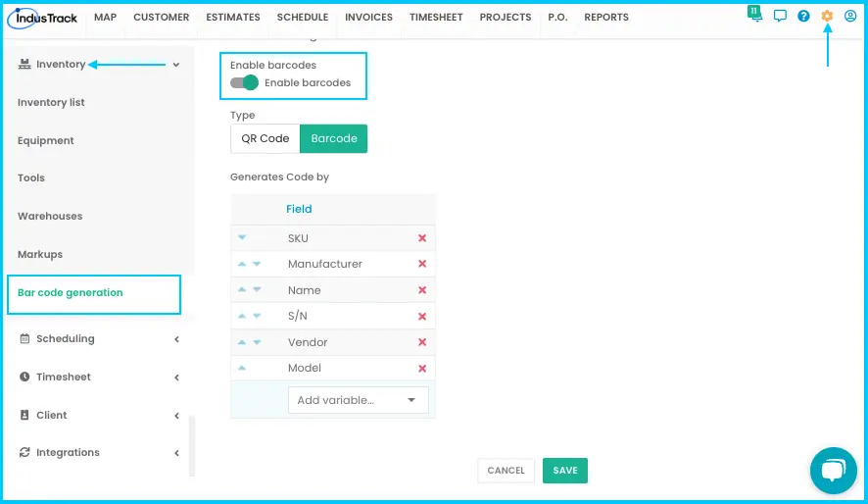Move S/N field up
This screenshot has width=868, height=504.
pos(242,317)
